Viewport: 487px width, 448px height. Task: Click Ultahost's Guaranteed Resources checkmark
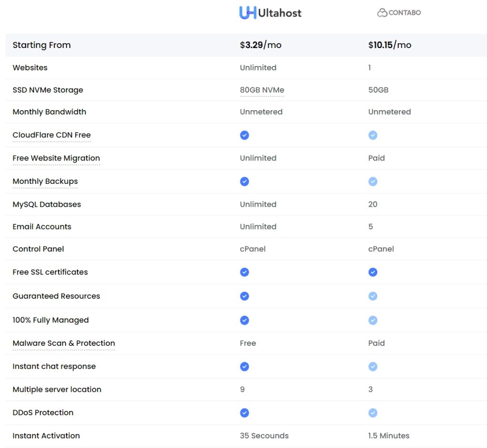point(244,296)
